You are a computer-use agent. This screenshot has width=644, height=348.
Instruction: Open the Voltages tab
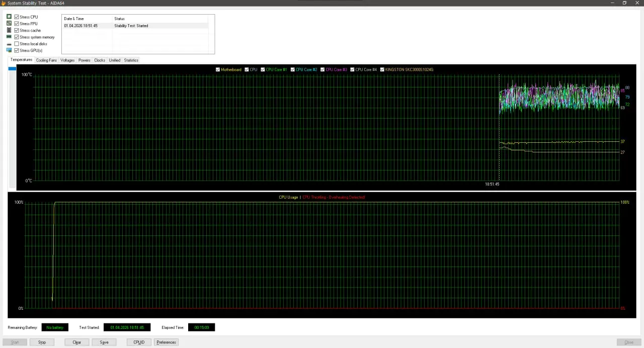tap(67, 60)
